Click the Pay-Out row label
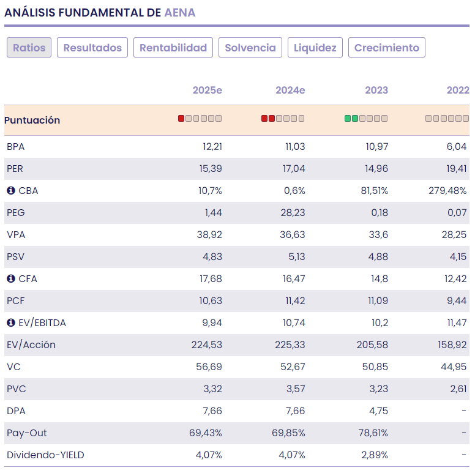 (x=27, y=433)
